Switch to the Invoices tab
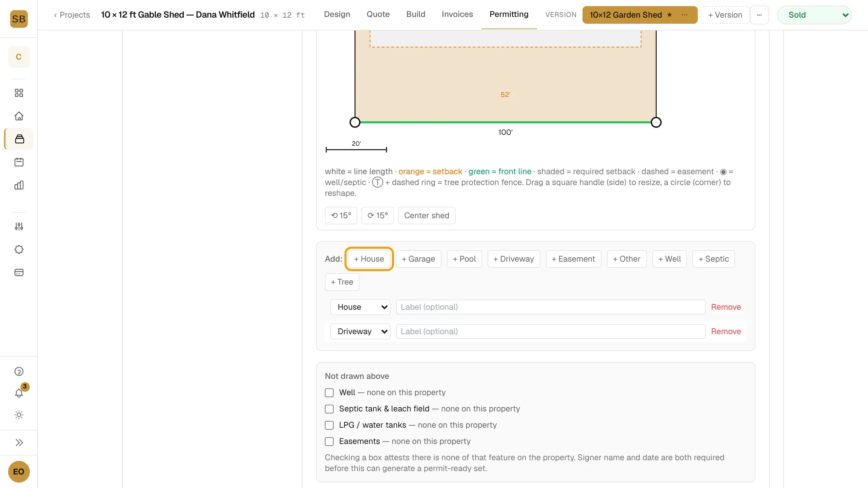The image size is (868, 488). click(x=457, y=14)
